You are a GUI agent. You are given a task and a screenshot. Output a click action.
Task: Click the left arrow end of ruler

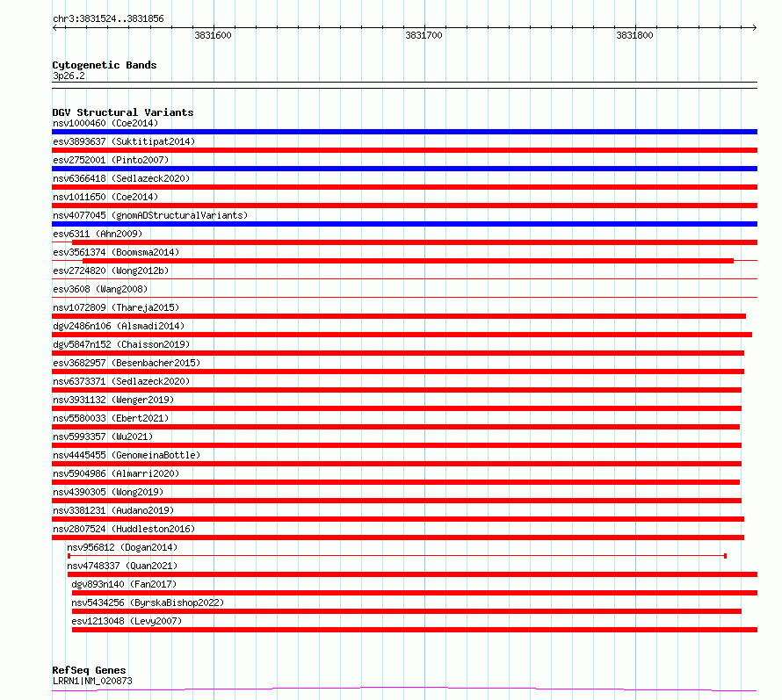point(54,28)
